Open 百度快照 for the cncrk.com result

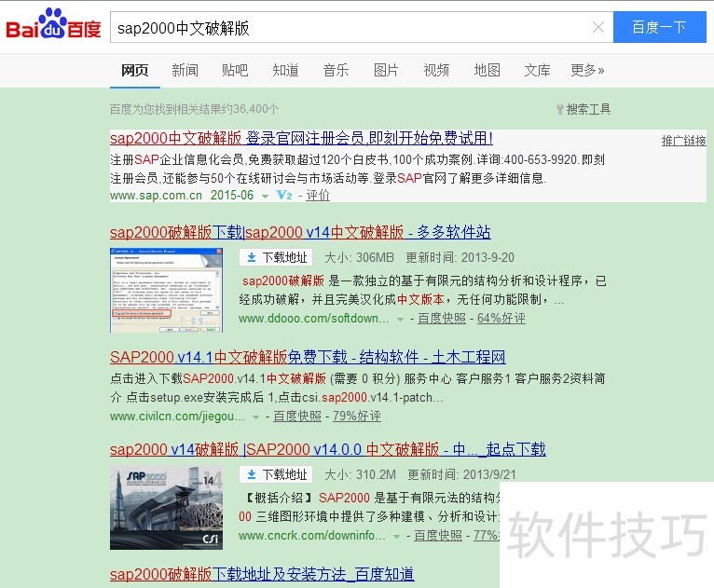click(x=438, y=536)
